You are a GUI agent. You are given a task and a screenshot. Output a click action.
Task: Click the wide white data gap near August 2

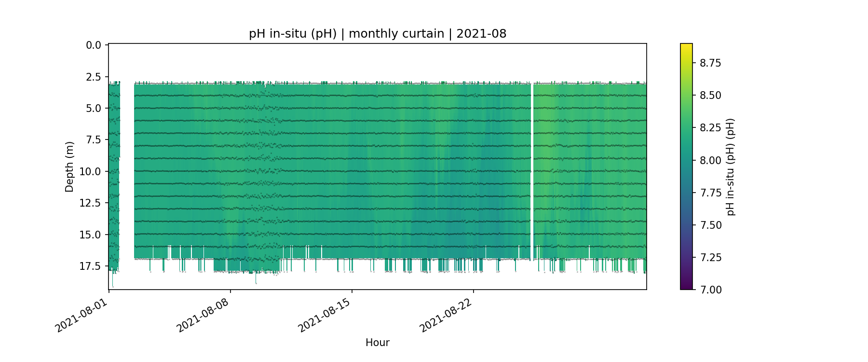(126, 169)
